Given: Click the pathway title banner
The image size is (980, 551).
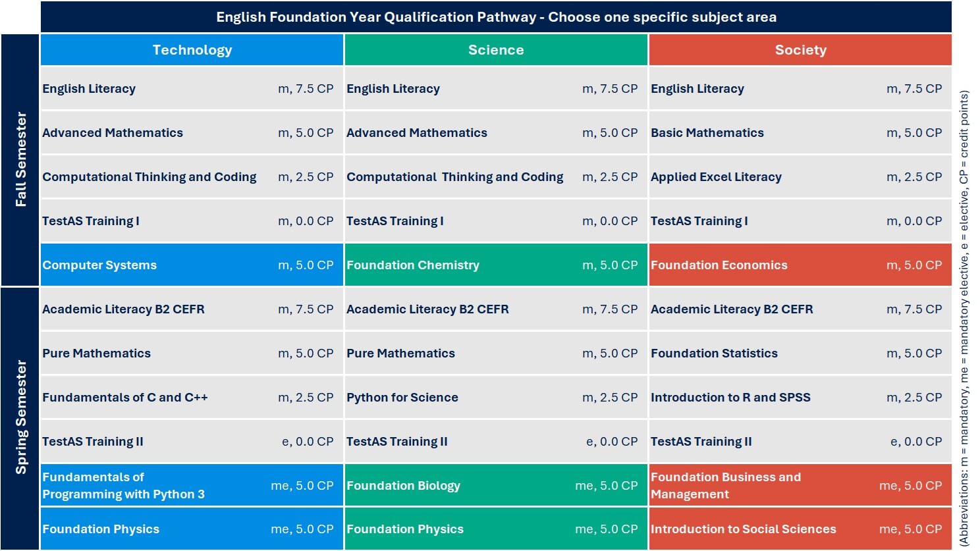Looking at the screenshot, I should point(496,17).
